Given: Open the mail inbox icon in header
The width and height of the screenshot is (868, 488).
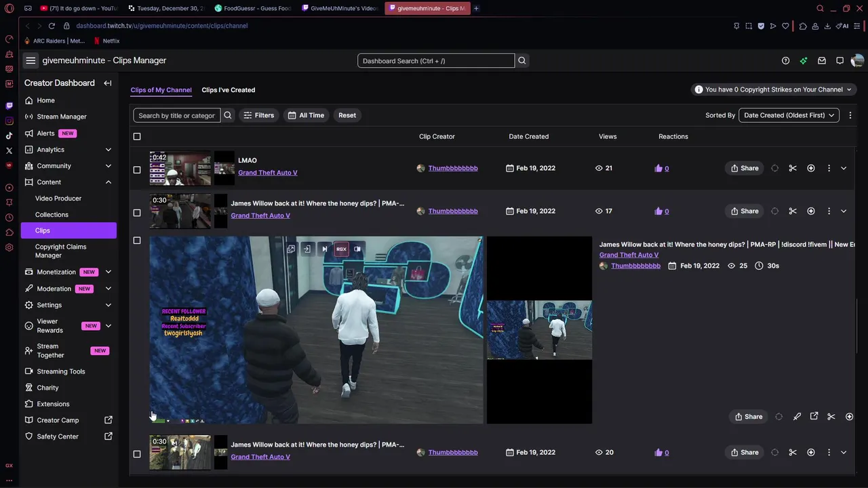Looking at the screenshot, I should (x=822, y=60).
